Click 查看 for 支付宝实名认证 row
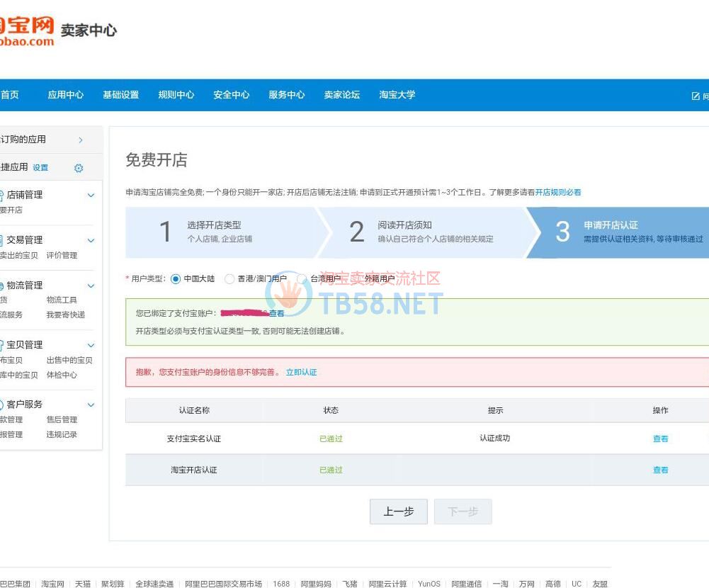The image size is (709, 588). tap(660, 439)
